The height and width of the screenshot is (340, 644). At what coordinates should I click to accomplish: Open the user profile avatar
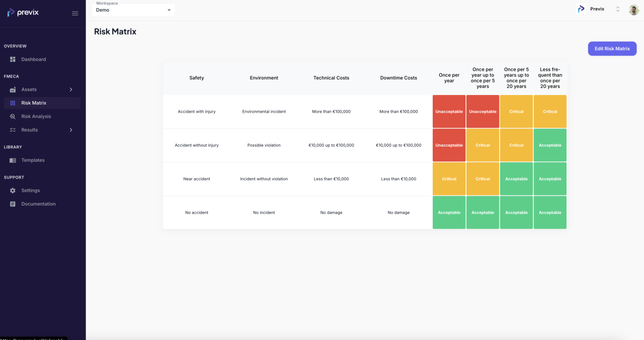633,10
